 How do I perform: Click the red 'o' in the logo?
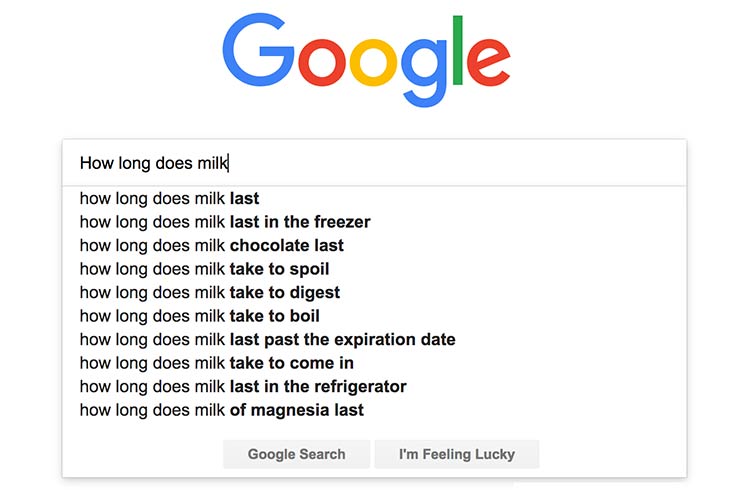coord(322,63)
